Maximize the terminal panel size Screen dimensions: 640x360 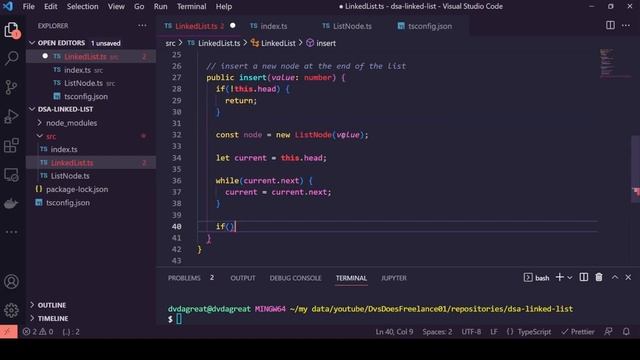coord(615,278)
